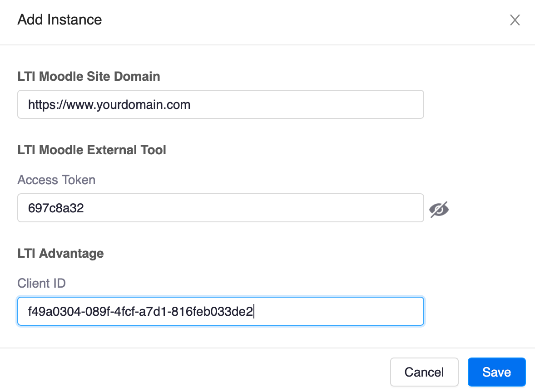
Task: Select the Client ID input field
Action: tap(220, 312)
